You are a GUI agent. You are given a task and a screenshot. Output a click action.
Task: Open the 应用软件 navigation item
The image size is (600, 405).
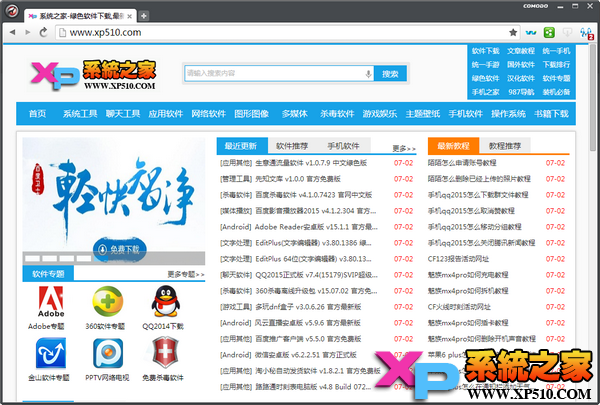pos(166,114)
